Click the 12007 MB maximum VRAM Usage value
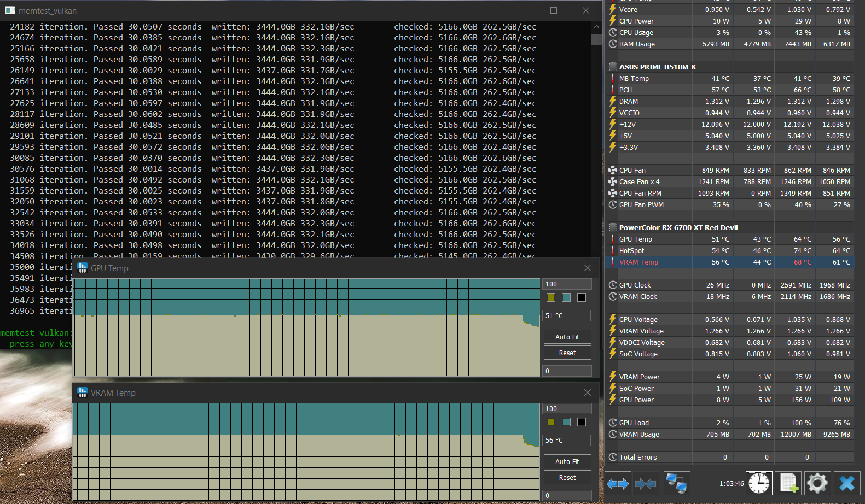This screenshot has height=504, width=865. [x=796, y=435]
